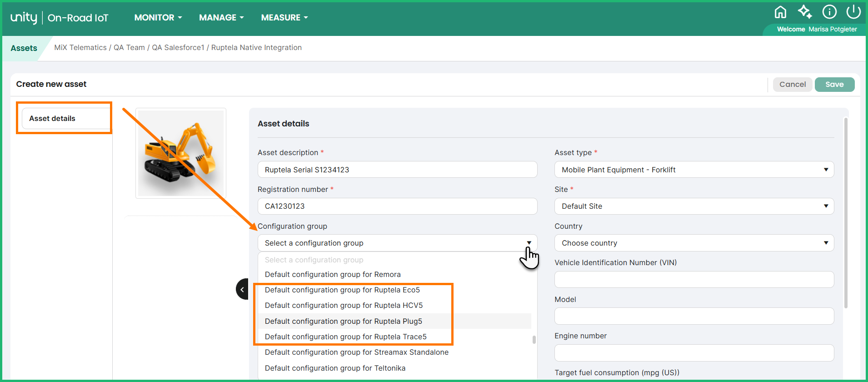The height and width of the screenshot is (382, 868).
Task: Open the Asset type dropdown
Action: pos(694,170)
